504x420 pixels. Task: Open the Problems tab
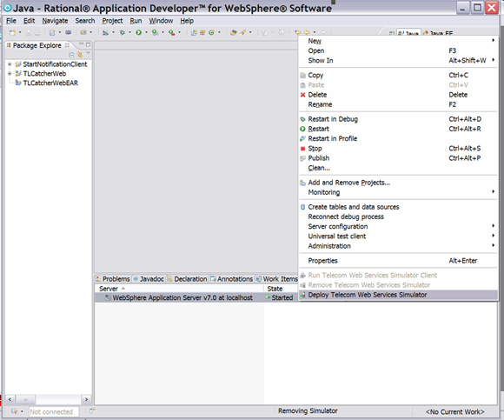point(113,279)
